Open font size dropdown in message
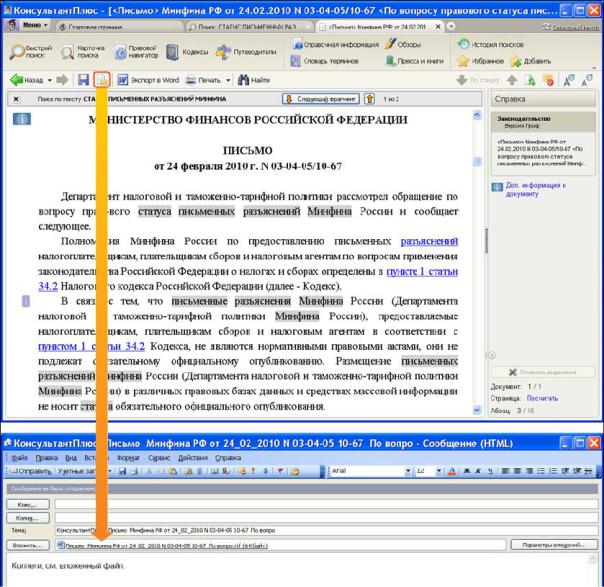604x587 pixels. click(x=438, y=471)
